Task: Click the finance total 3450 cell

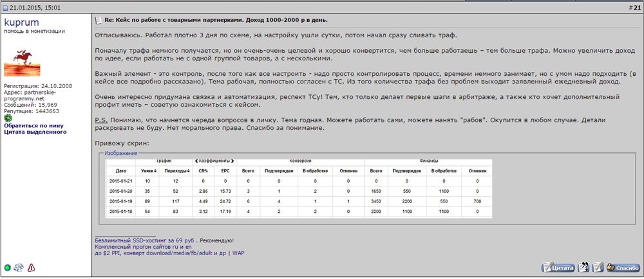Action: tap(377, 202)
